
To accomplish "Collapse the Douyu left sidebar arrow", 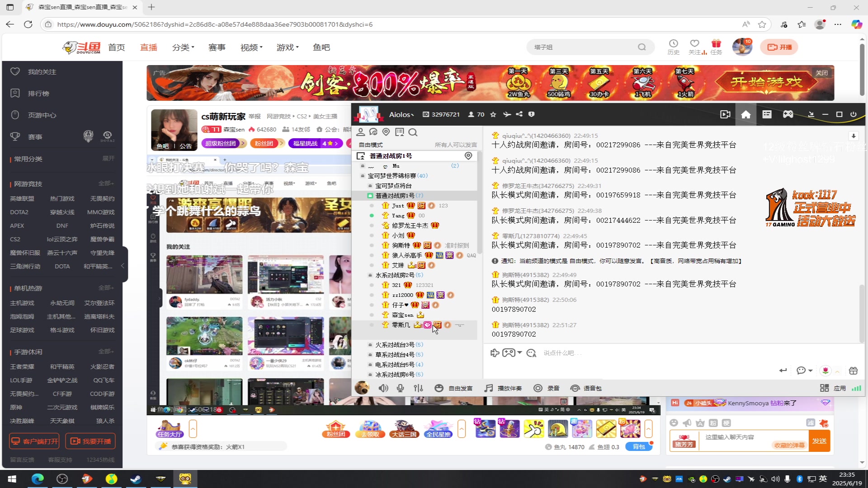I will tap(123, 266).
